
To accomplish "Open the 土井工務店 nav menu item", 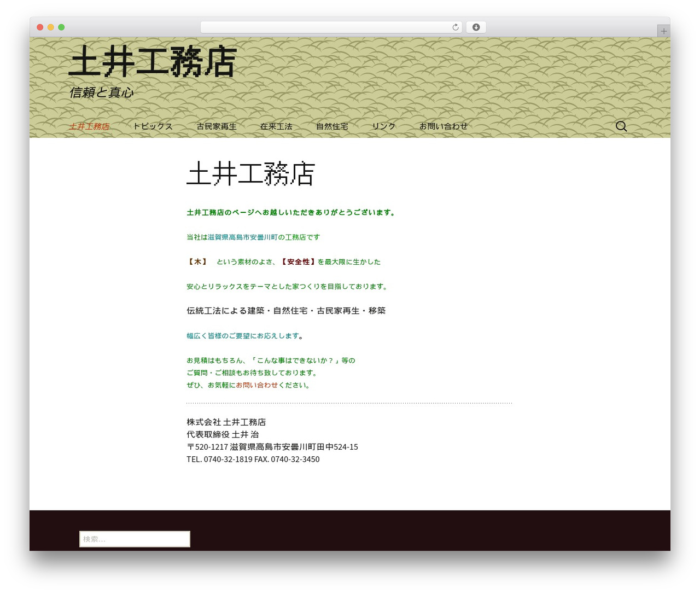I will click(89, 126).
